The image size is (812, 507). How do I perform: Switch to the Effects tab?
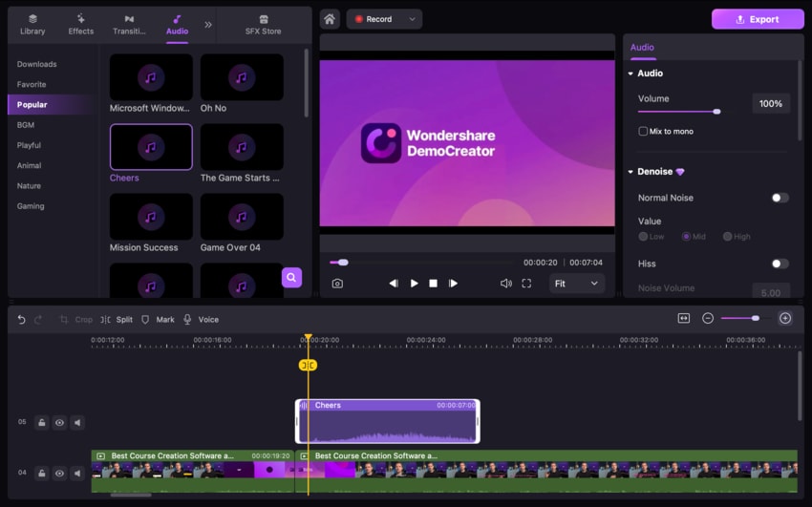(81, 24)
